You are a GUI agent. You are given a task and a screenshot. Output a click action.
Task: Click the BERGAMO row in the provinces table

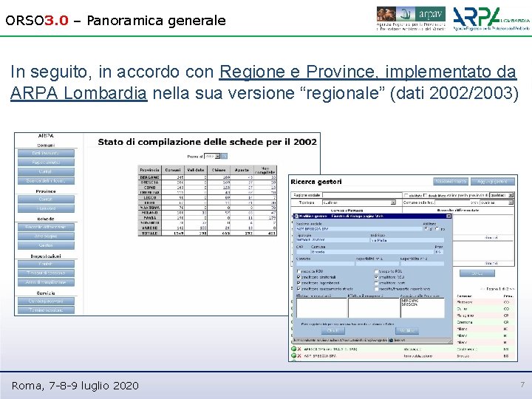208,177
